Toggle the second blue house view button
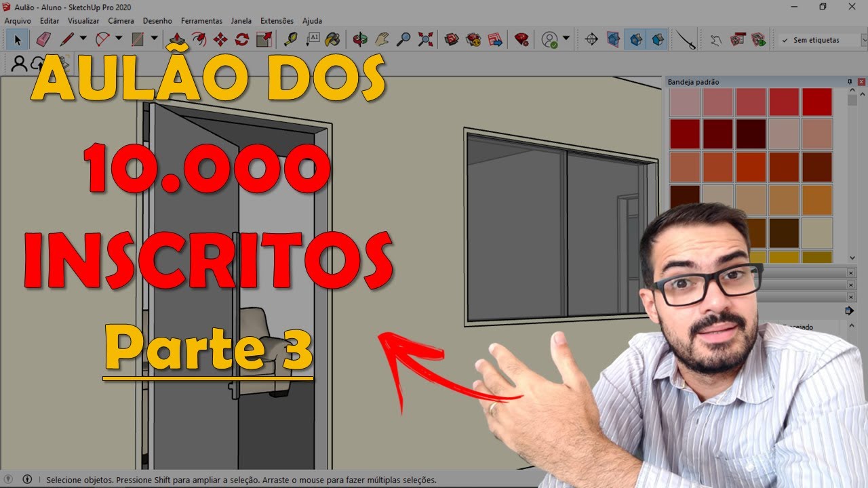 pyautogui.click(x=657, y=39)
